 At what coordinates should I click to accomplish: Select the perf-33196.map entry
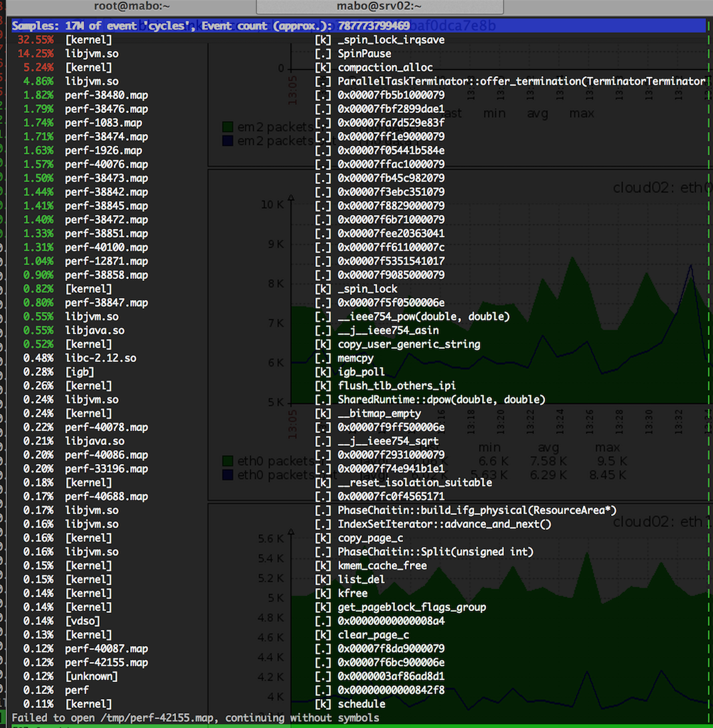106,470
